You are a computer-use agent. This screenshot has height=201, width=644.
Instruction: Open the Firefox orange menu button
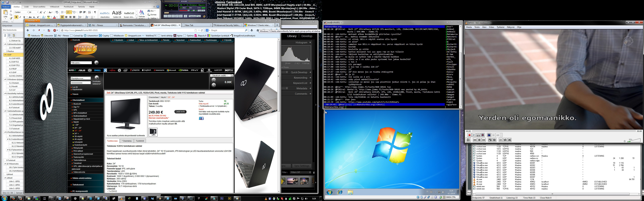[32, 21]
